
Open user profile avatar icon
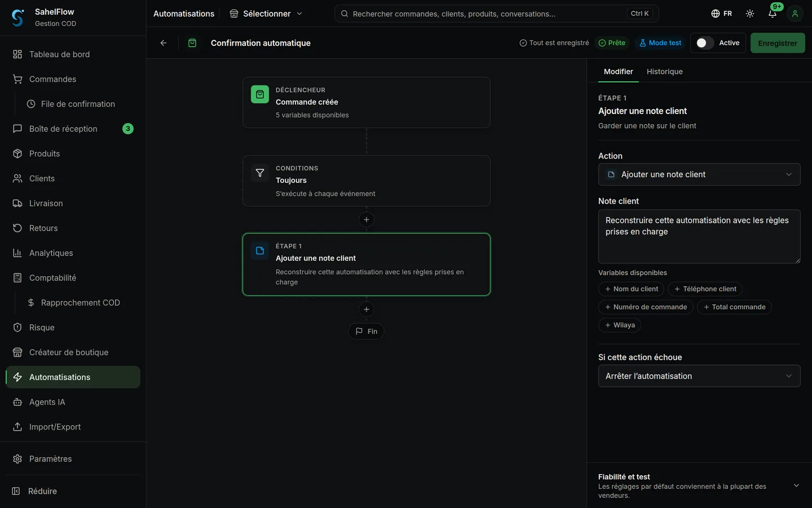(795, 14)
